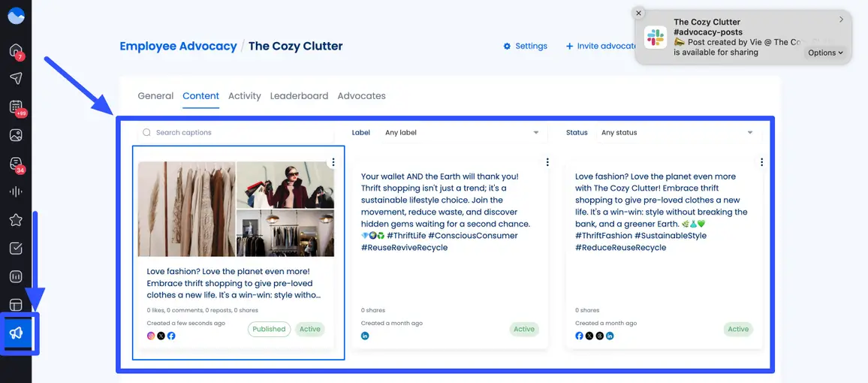Open the media library image icon
The width and height of the screenshot is (868, 383).
click(x=16, y=134)
